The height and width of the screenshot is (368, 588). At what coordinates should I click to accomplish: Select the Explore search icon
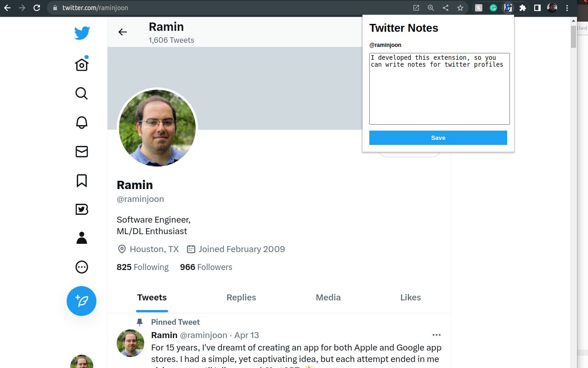pos(81,93)
